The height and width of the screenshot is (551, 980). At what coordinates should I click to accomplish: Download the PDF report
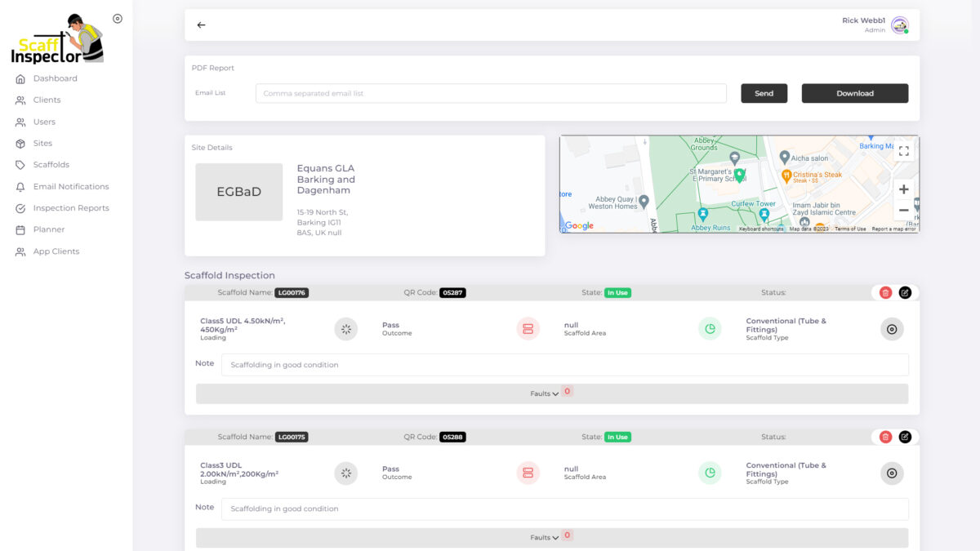[x=854, y=93]
